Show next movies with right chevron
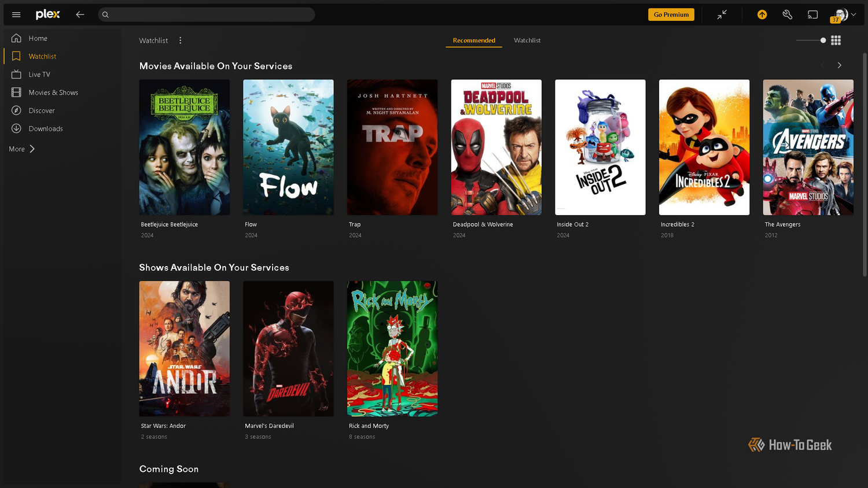 [x=839, y=65]
